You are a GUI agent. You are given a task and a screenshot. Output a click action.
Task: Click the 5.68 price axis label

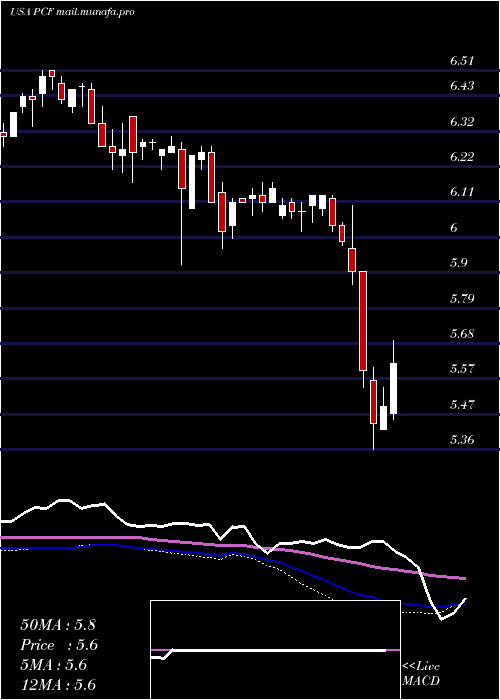pos(462,333)
